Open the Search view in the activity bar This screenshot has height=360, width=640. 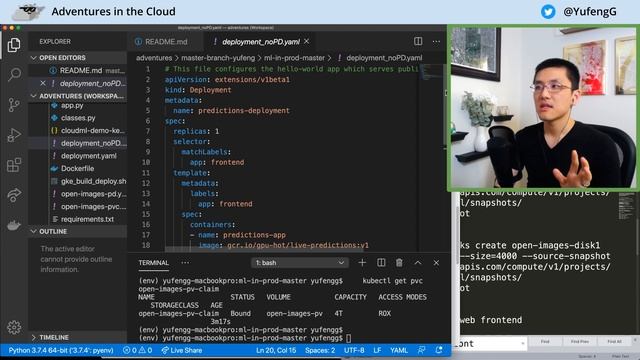[x=14, y=75]
